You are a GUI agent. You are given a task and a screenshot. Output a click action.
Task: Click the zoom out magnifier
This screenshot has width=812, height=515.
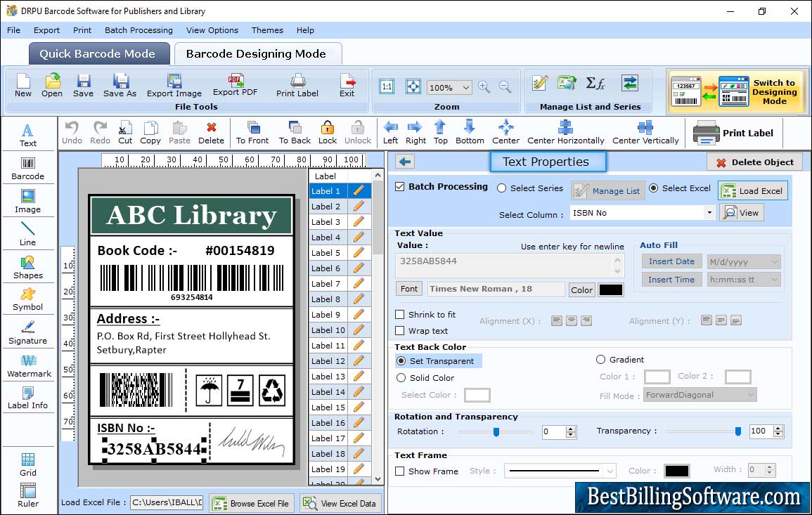(505, 86)
